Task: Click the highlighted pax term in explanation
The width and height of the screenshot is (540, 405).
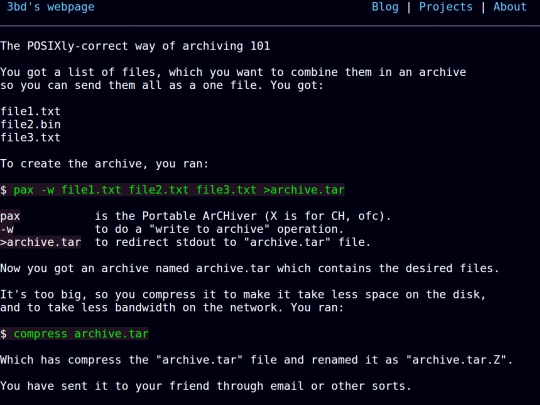Action: click(x=10, y=216)
